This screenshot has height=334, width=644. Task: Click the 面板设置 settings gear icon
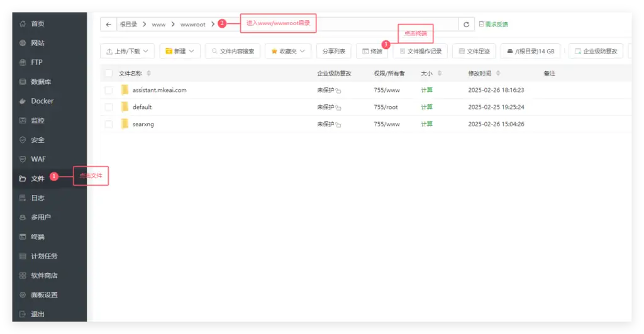click(x=23, y=294)
